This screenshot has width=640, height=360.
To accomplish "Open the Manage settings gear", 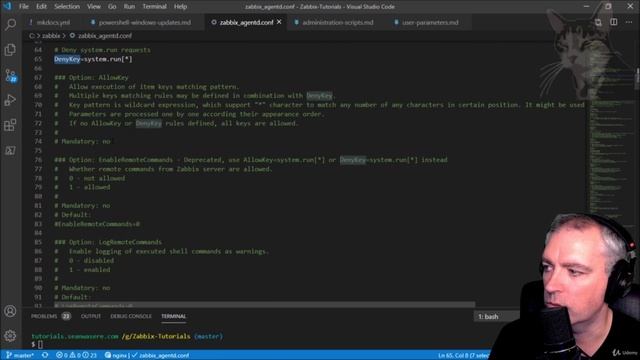I will (10, 336).
